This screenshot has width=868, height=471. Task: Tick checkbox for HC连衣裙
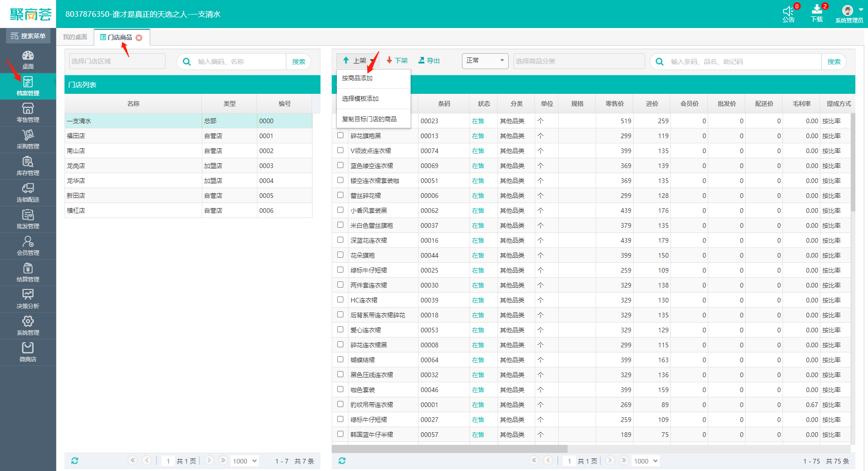click(341, 300)
